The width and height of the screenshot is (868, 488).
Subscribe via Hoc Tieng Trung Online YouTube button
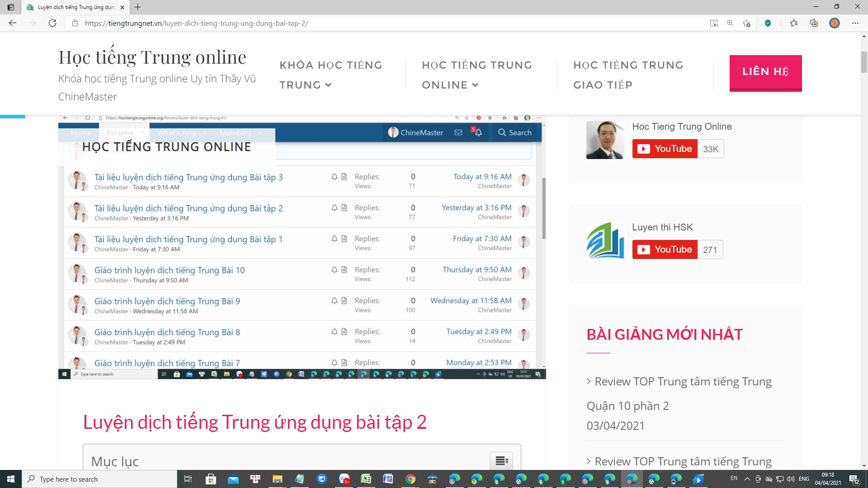[x=665, y=149]
